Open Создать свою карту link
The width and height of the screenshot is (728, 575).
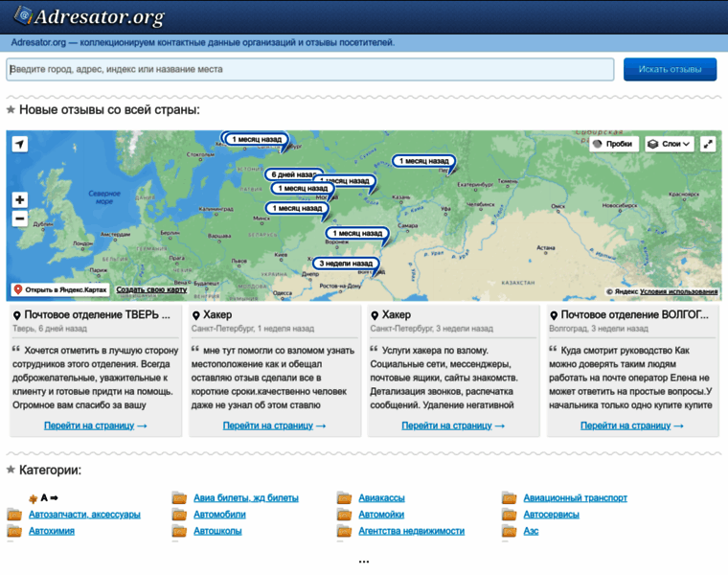pyautogui.click(x=151, y=289)
